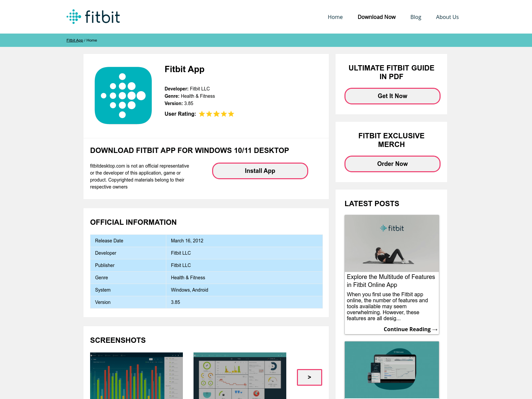532x399 pixels.
Task: Open the Download Now menu item
Action: click(x=377, y=17)
